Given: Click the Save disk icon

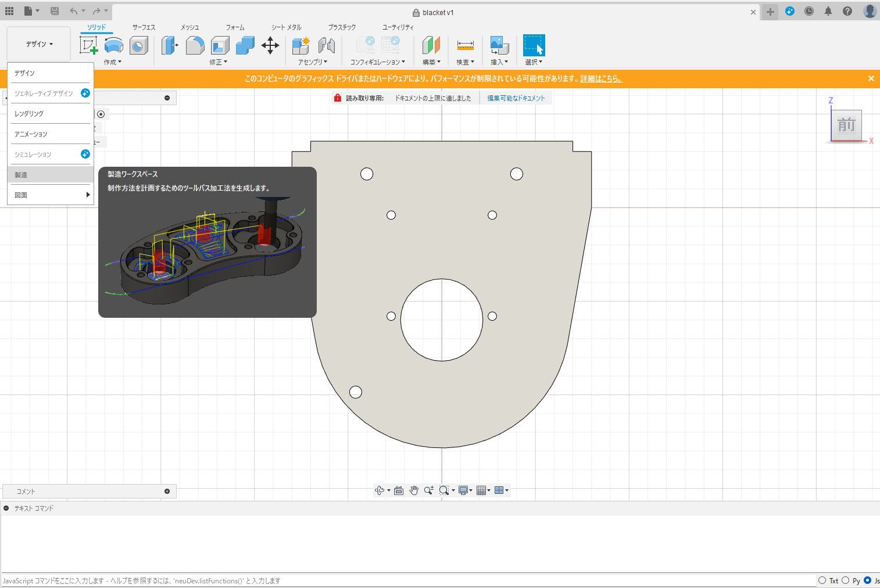Looking at the screenshot, I should coord(55,11).
